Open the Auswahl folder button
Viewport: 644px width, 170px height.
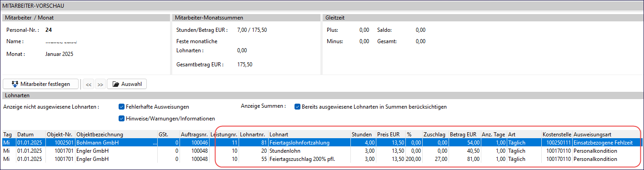click(127, 84)
